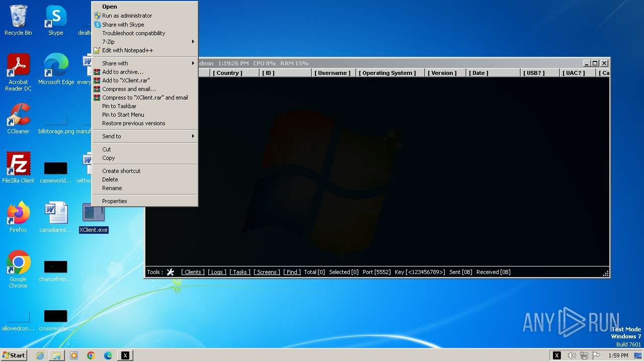
Task: Select Add to "XClient.rar"
Action: pyautogui.click(x=144, y=80)
